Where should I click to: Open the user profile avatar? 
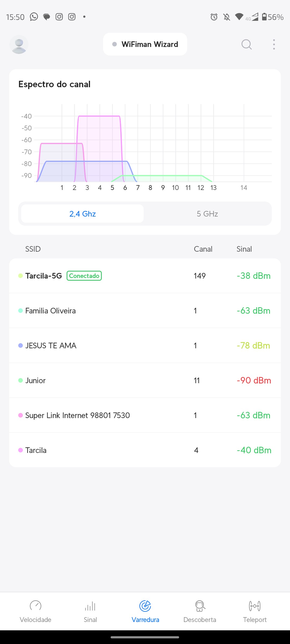19,44
